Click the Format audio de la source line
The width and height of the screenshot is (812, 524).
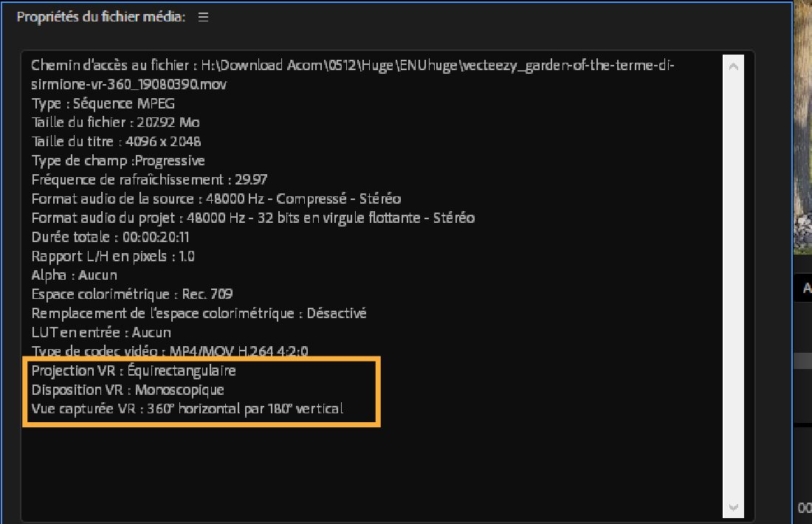pyautogui.click(x=216, y=199)
